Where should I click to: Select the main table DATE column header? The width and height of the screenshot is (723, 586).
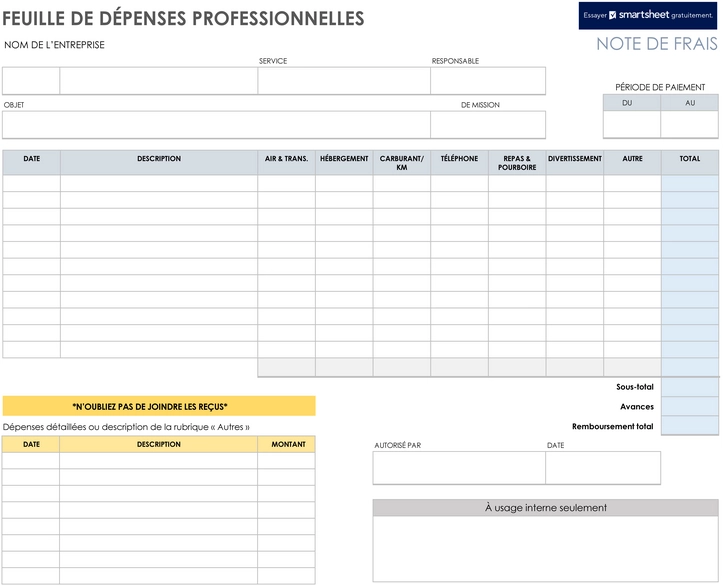(31, 163)
